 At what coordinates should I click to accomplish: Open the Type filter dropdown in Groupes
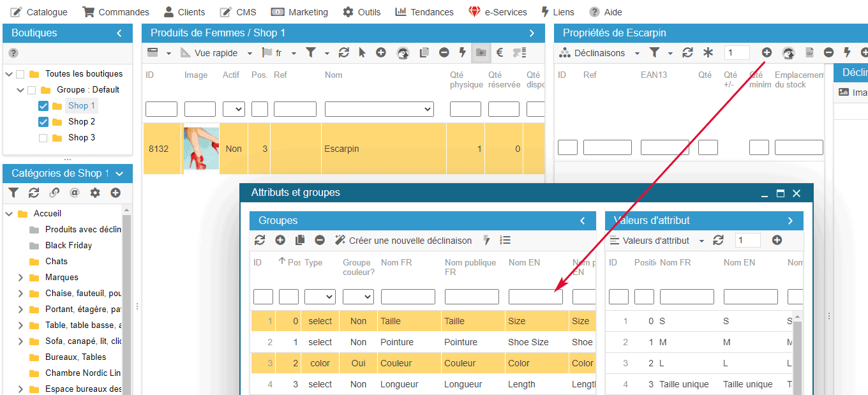pos(320,297)
